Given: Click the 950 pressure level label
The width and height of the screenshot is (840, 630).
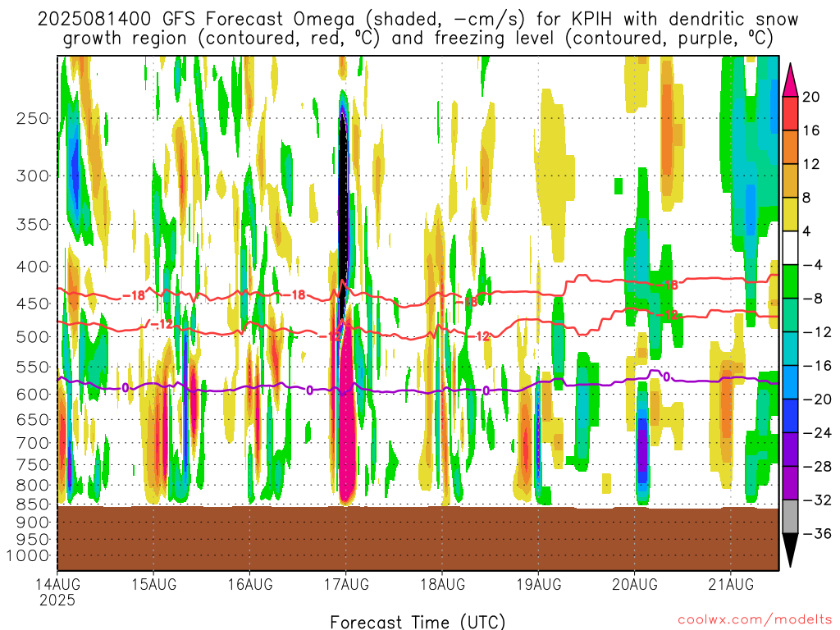Looking at the screenshot, I should point(32,540).
